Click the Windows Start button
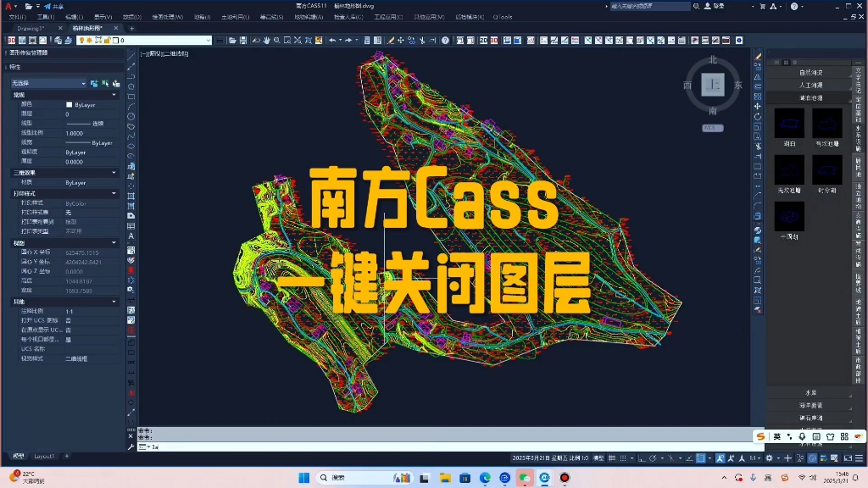This screenshot has height=488, width=868. tap(304, 478)
